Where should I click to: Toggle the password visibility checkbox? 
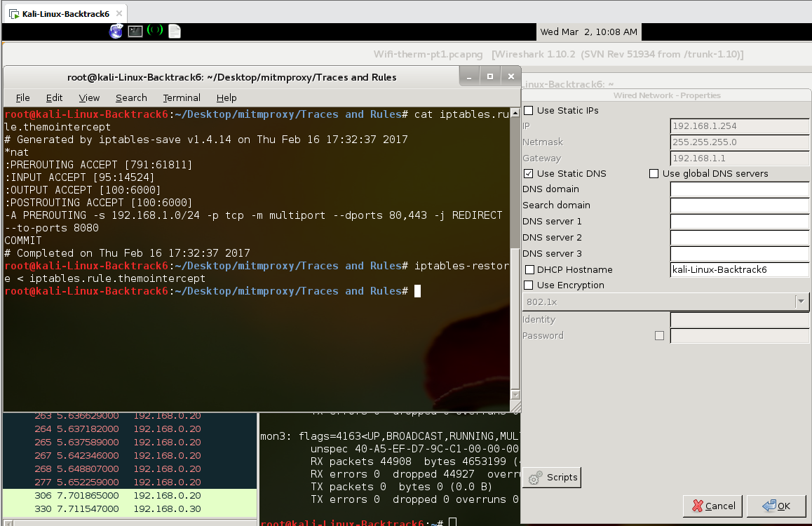pyautogui.click(x=659, y=335)
